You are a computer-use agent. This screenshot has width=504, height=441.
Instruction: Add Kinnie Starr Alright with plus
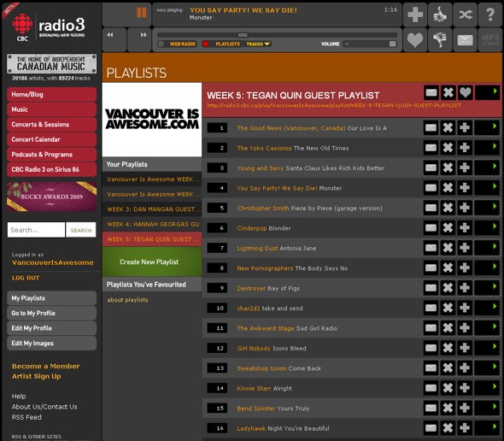[x=465, y=388]
